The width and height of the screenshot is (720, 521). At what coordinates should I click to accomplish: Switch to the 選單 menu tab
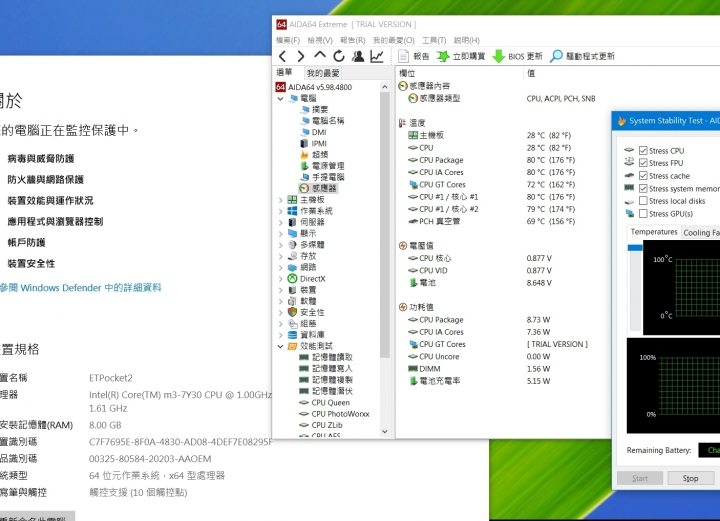coord(284,72)
